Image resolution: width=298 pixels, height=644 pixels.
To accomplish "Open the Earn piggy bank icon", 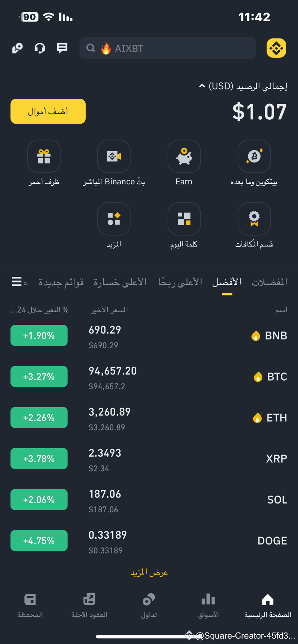I will tap(184, 156).
